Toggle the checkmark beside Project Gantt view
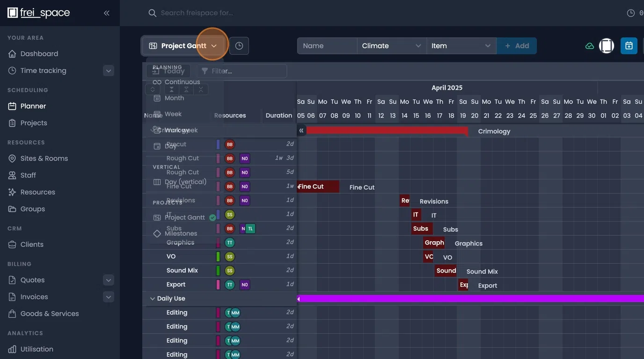The image size is (644, 359). [x=212, y=217]
